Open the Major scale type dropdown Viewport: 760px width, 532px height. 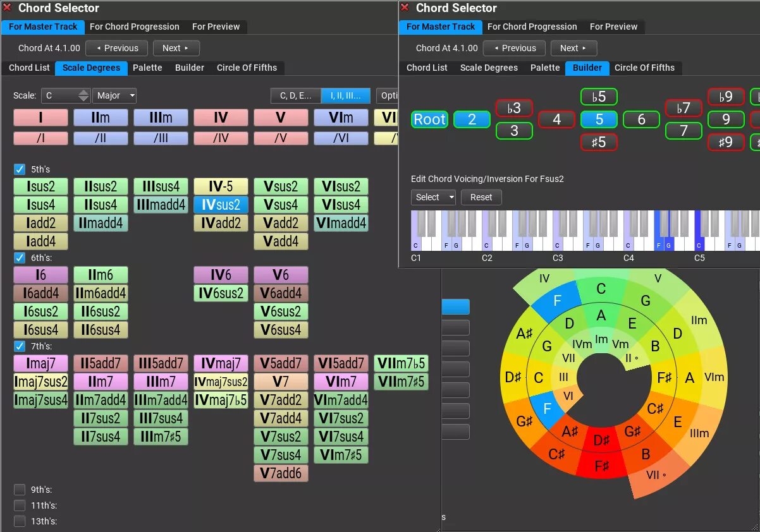pos(114,95)
